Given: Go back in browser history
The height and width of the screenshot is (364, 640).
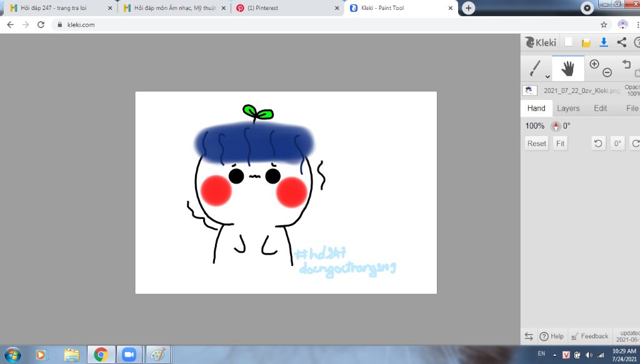Looking at the screenshot, I should click(x=10, y=24).
